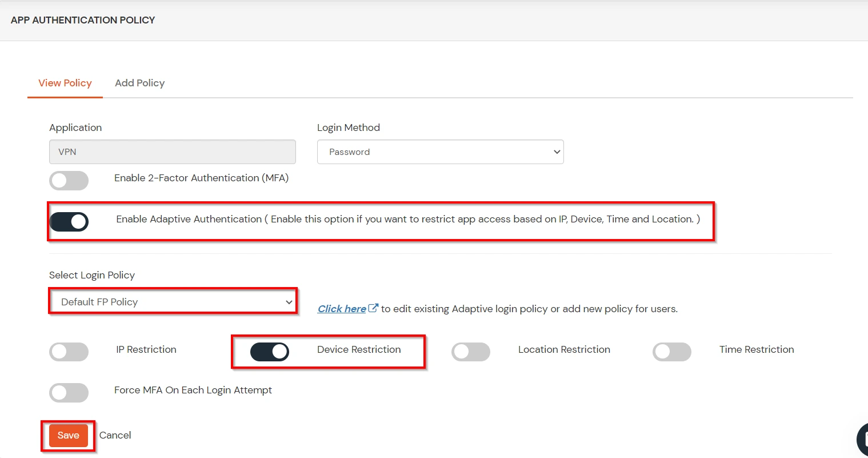Click the Select Login Policy label
The image size is (868, 458).
point(92,275)
